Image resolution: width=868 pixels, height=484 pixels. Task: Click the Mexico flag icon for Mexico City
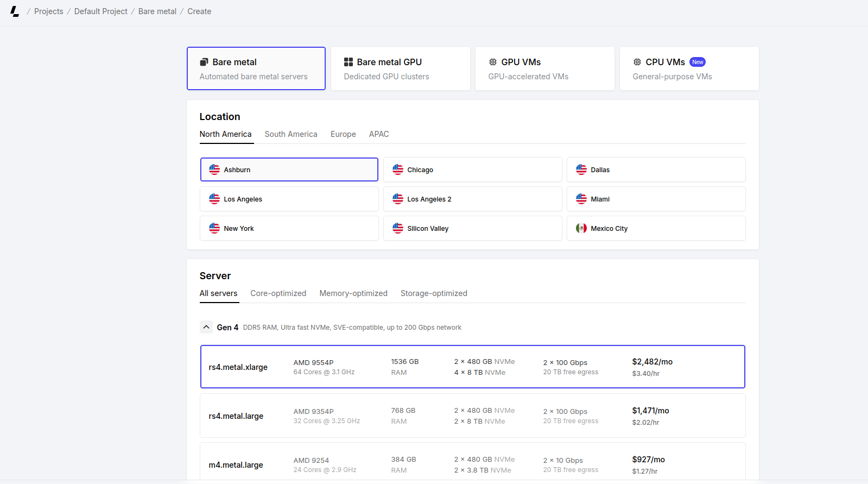(x=581, y=228)
